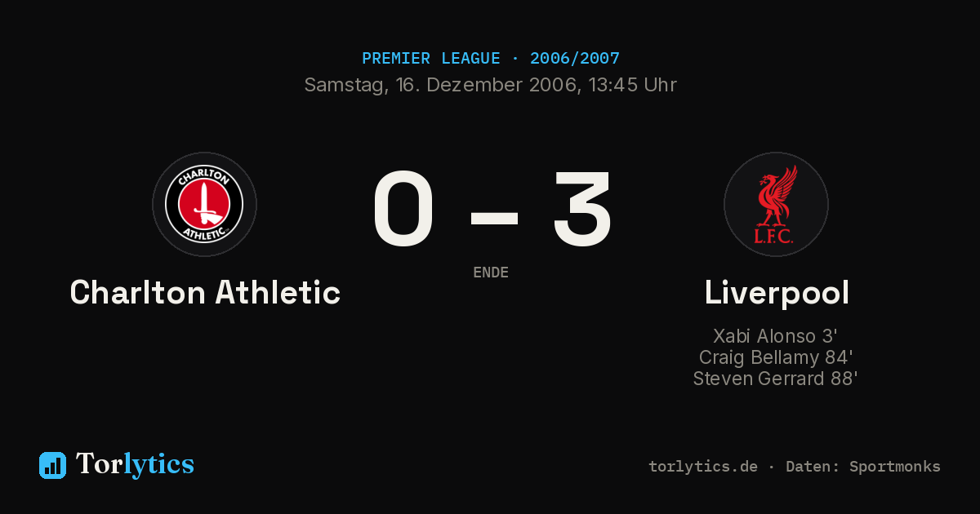980x514 pixels.
Task: Visit the torlytics.de website text
Action: 703,467
